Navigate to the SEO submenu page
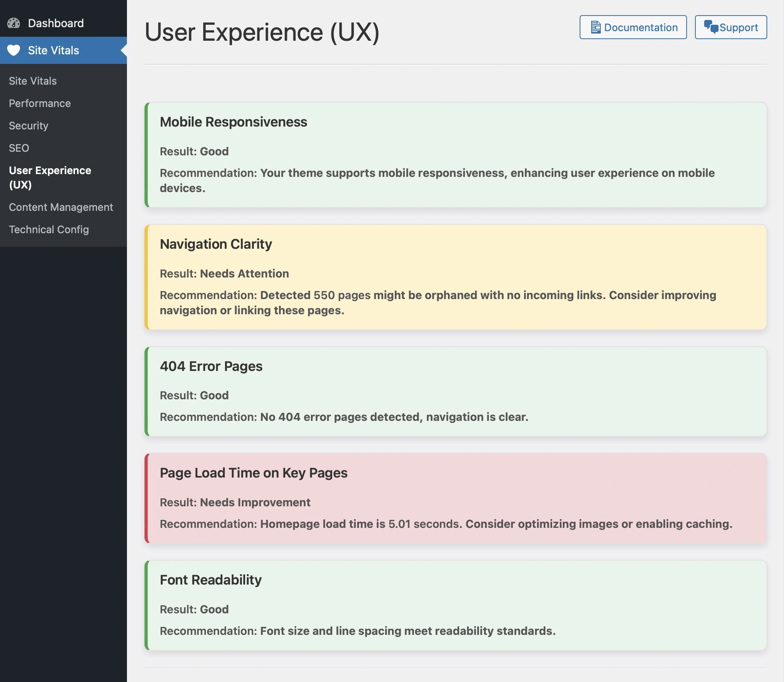784x682 pixels. [19, 148]
